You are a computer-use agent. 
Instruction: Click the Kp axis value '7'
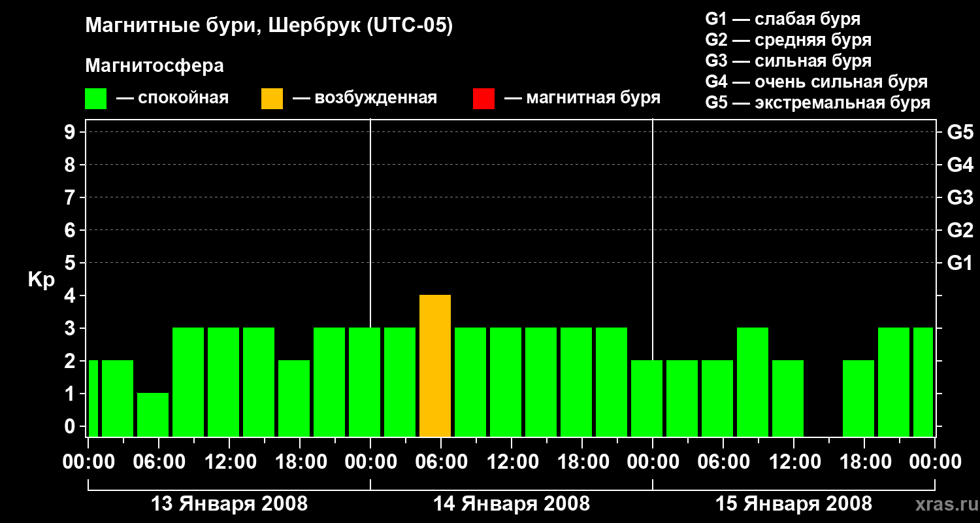click(x=71, y=197)
